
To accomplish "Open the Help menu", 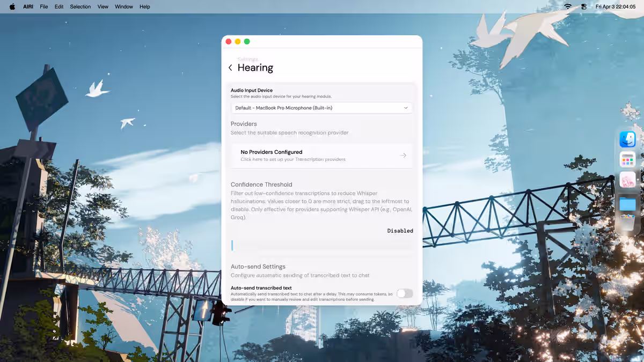I will coord(145,6).
